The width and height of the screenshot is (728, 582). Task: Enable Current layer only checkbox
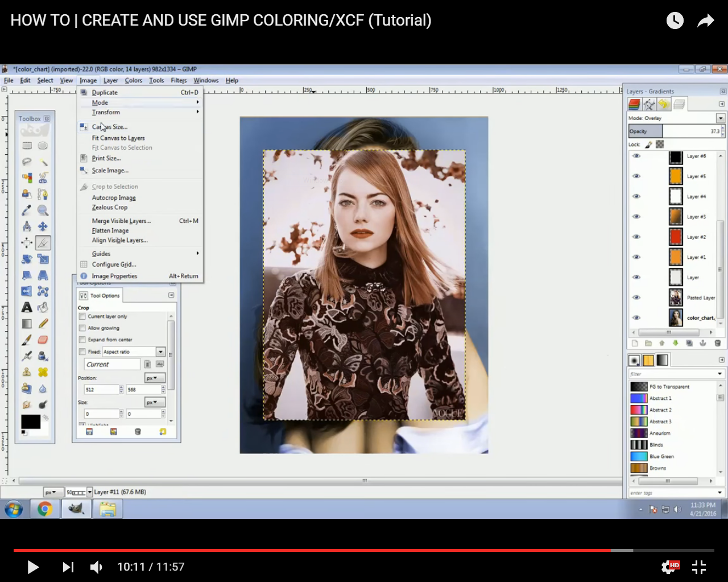point(82,316)
